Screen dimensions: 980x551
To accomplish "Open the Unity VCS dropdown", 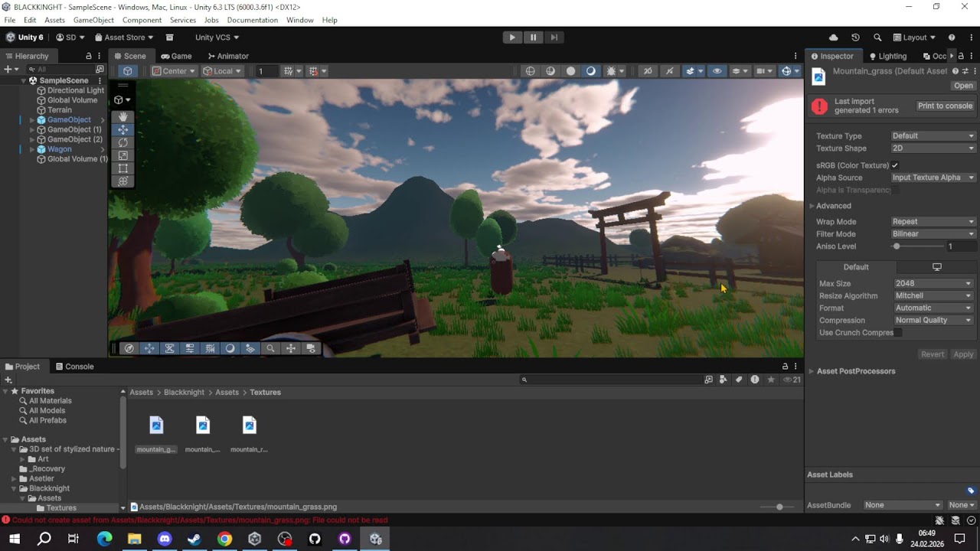I will coord(217,37).
